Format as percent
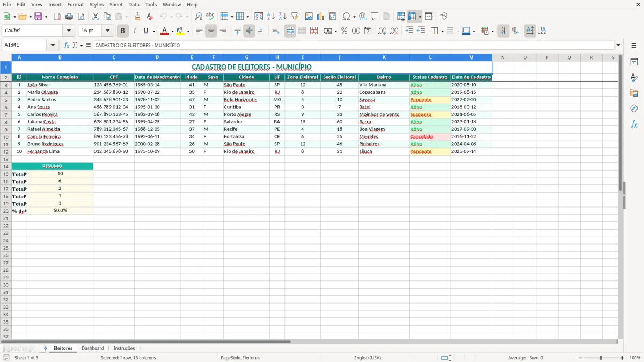 tap(344, 31)
